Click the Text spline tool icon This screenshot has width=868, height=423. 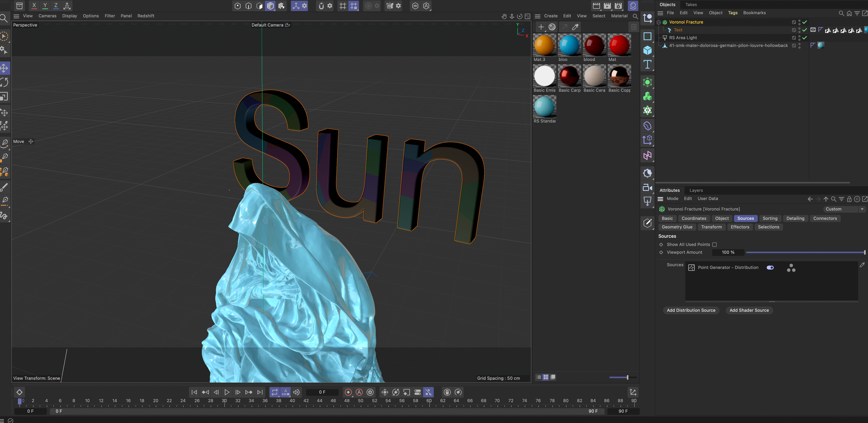[x=648, y=65]
